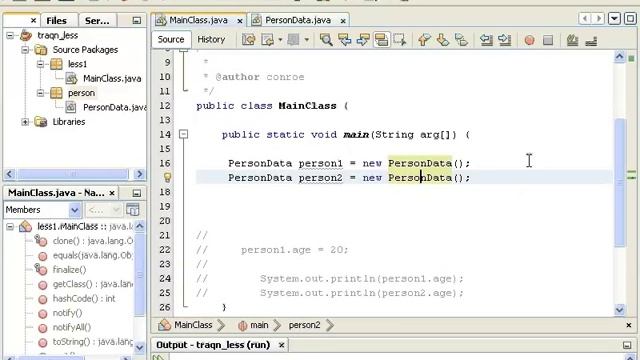Screen dimensions: 640x360
Task: Click Find Previous Occurrence icon
Action: coord(344,40)
